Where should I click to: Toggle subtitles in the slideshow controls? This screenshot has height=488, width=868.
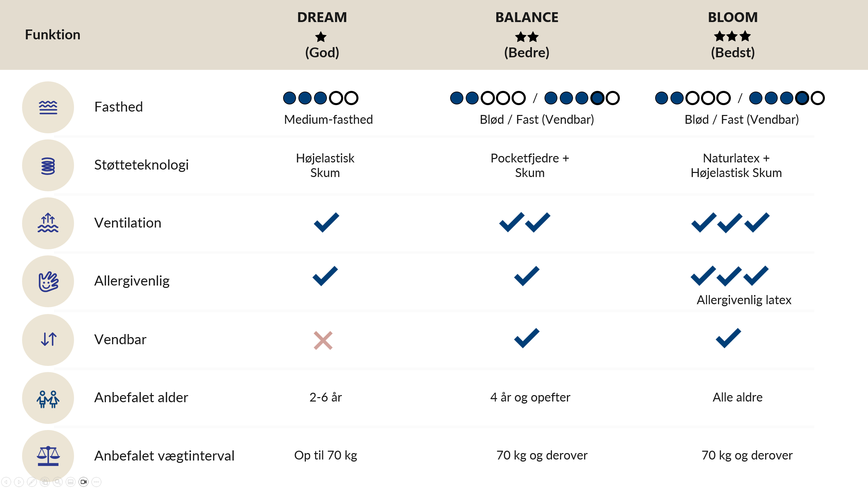coord(71,482)
